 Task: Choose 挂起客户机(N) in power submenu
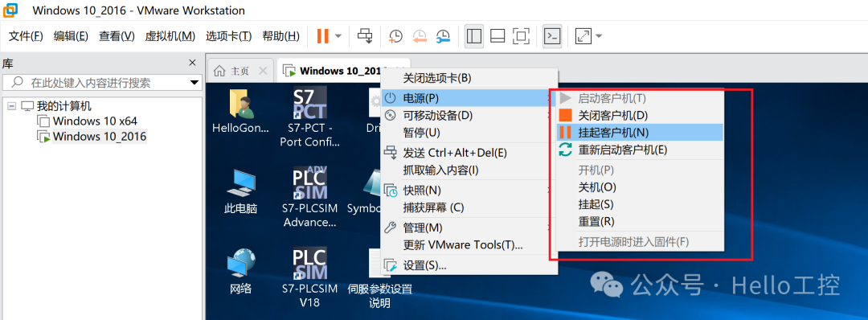point(640,133)
